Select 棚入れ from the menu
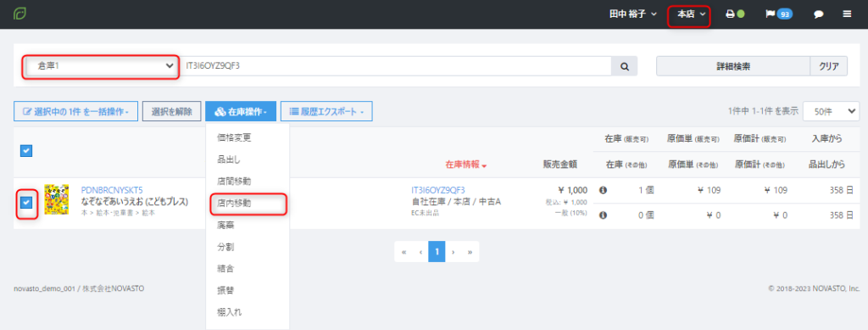Image resolution: width=868 pixels, height=330 pixels. pyautogui.click(x=229, y=311)
